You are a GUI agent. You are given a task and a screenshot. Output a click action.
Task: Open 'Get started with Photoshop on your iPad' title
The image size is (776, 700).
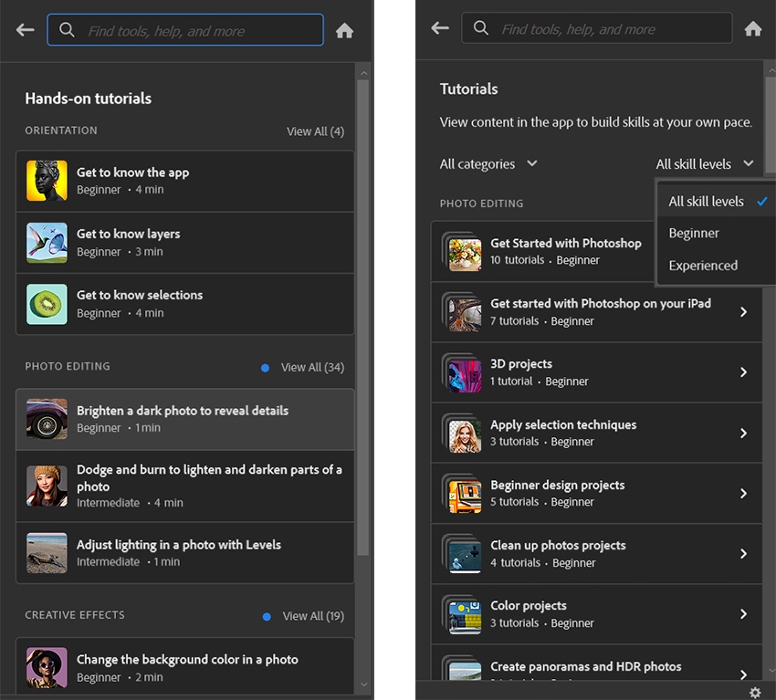[x=601, y=303]
